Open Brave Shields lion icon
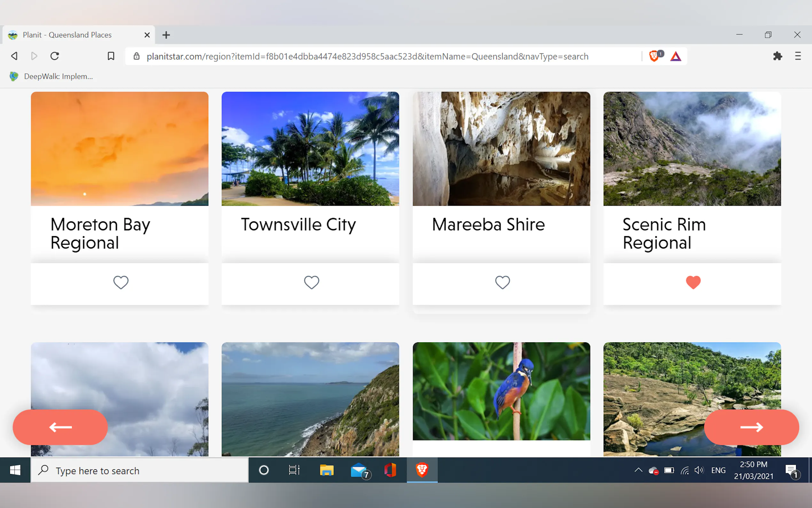Image resolution: width=812 pixels, height=508 pixels. (654, 56)
